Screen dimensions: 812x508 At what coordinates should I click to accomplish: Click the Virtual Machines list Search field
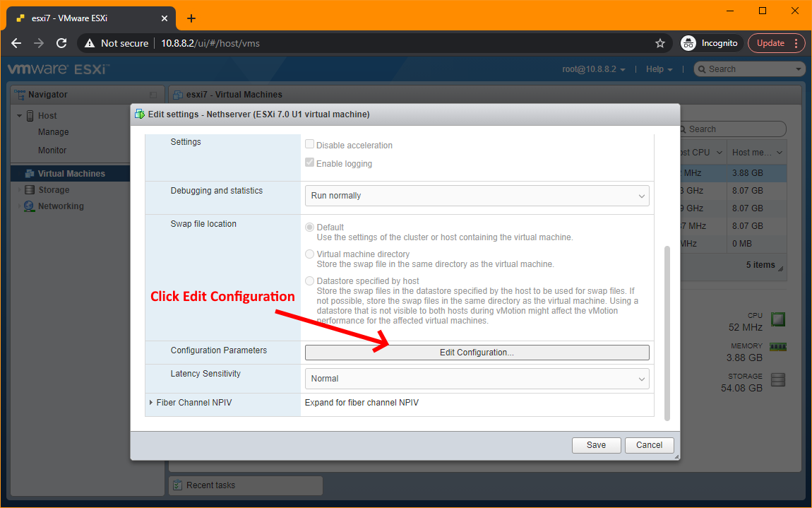point(733,129)
